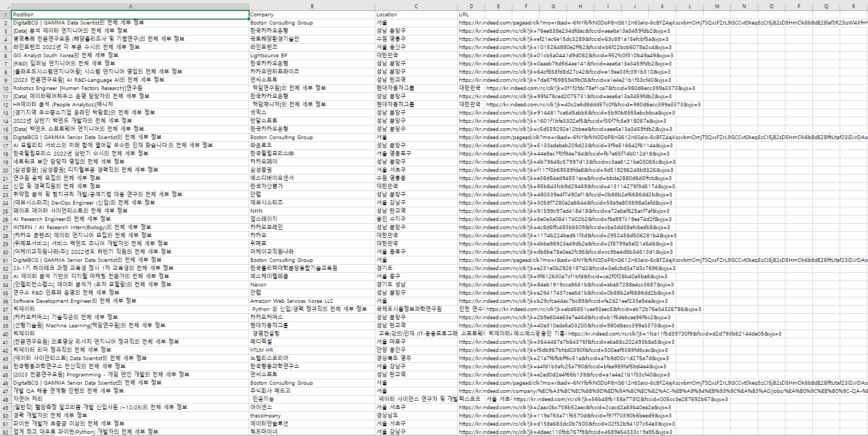Select the 'Programming - 게임 엔진 개발' position cell
Image resolution: width=868 pixels, height=436 pixels.
(130, 374)
